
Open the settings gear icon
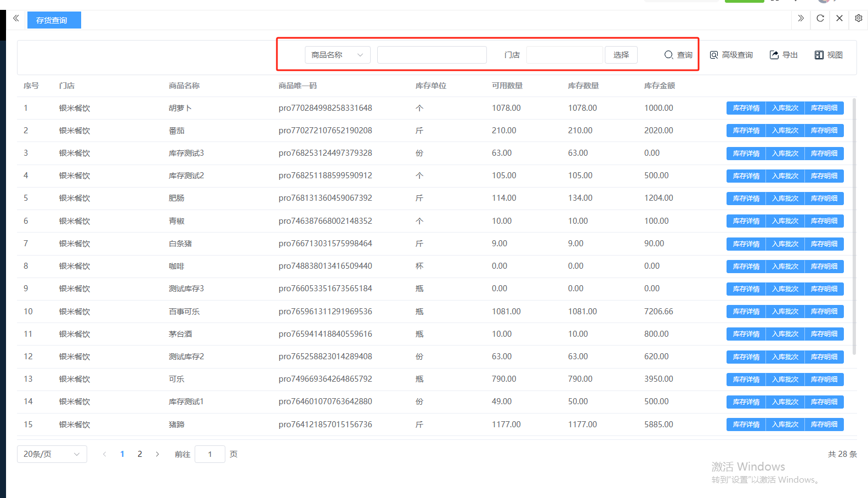[859, 18]
